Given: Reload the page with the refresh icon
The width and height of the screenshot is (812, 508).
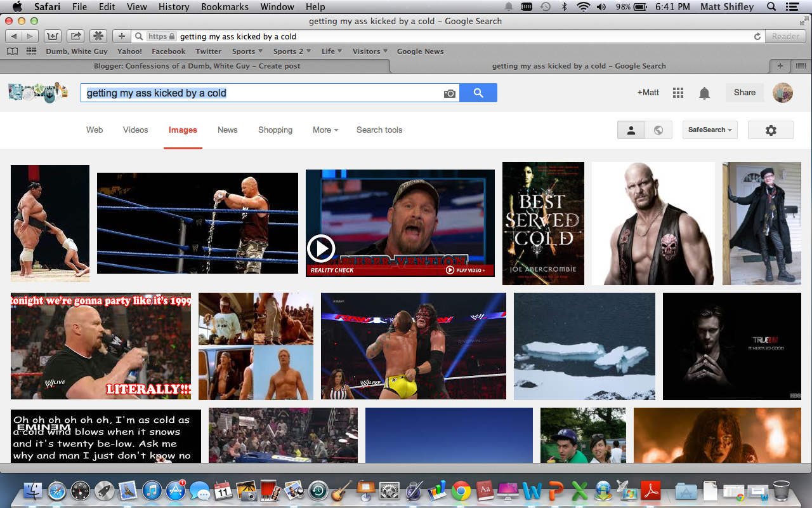Looking at the screenshot, I should pos(757,37).
